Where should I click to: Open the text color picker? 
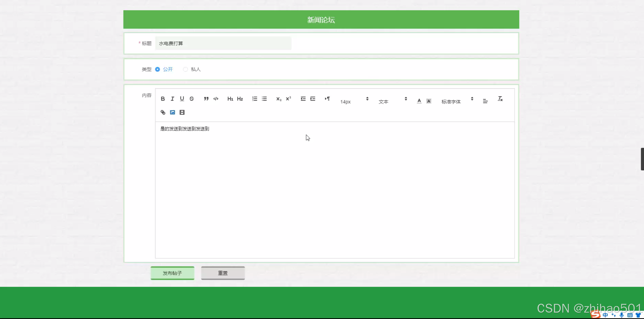[419, 101]
